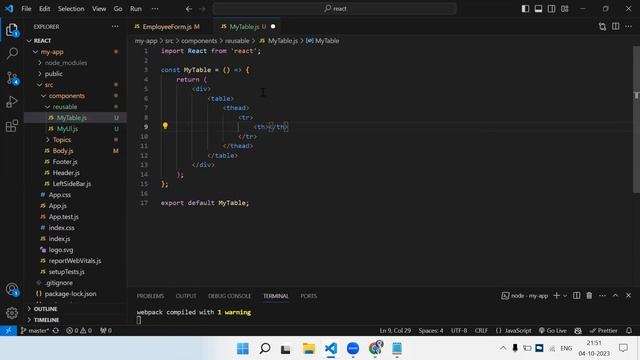This screenshot has width=640, height=360.
Task: Close the terminal panel
Action: (x=629, y=296)
